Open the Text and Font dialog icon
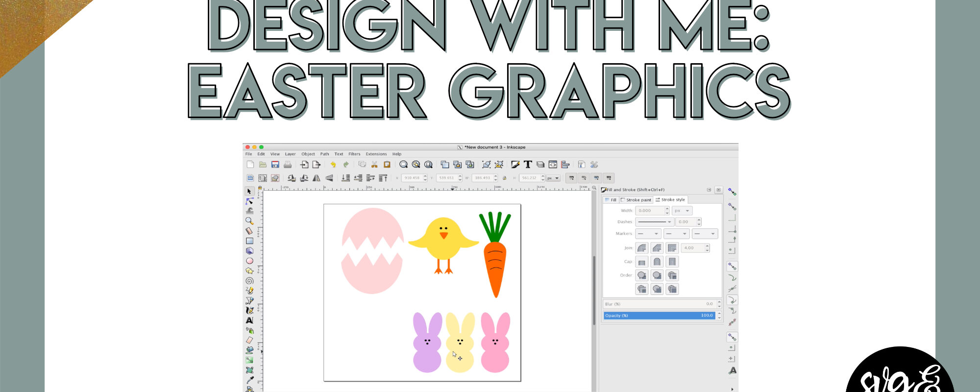The height and width of the screenshot is (392, 980). pyautogui.click(x=528, y=165)
